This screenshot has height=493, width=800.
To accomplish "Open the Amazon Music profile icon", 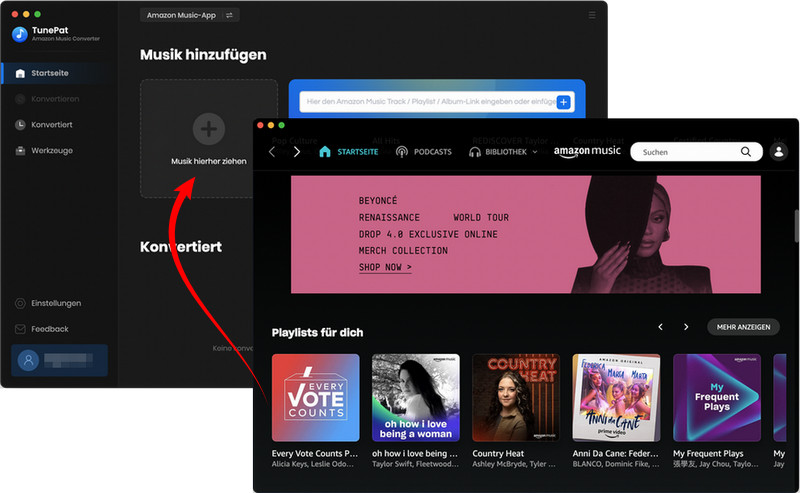I will coord(779,152).
